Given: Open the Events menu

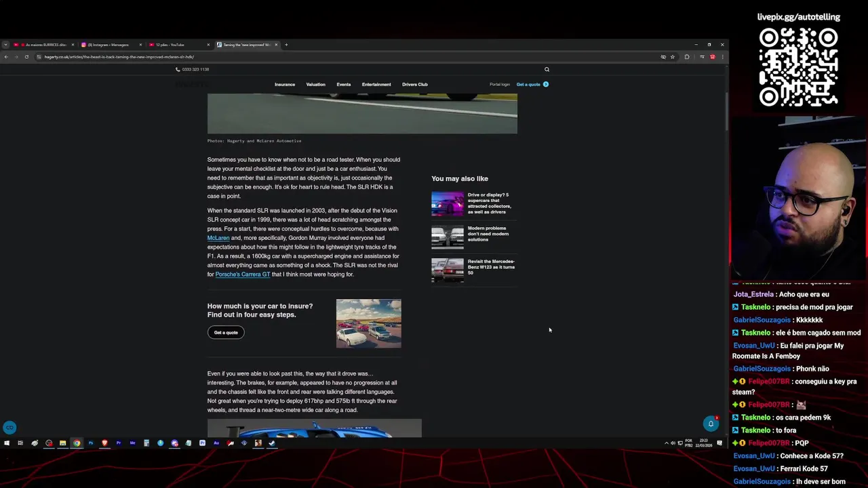Looking at the screenshot, I should pyautogui.click(x=344, y=85).
